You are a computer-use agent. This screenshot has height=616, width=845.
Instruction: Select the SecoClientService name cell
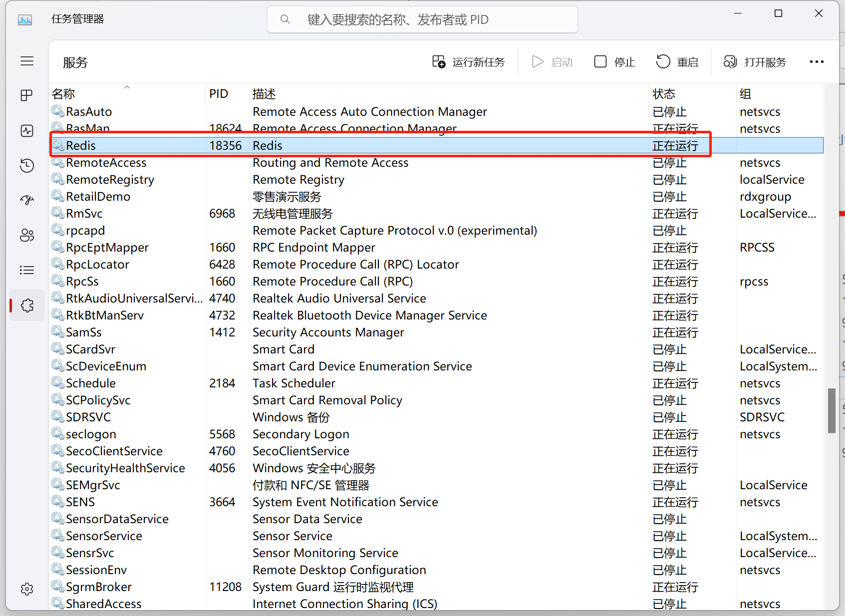(114, 451)
